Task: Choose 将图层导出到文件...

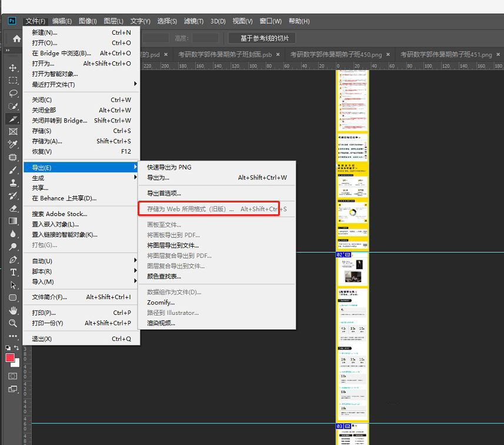Action: tap(217, 245)
